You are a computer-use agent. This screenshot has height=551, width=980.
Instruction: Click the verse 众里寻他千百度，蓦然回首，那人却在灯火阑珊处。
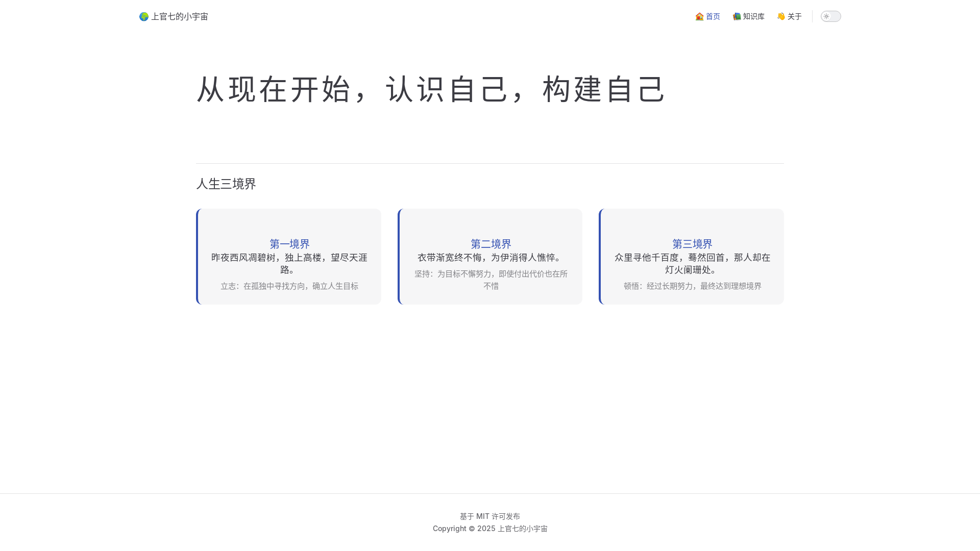(x=692, y=263)
